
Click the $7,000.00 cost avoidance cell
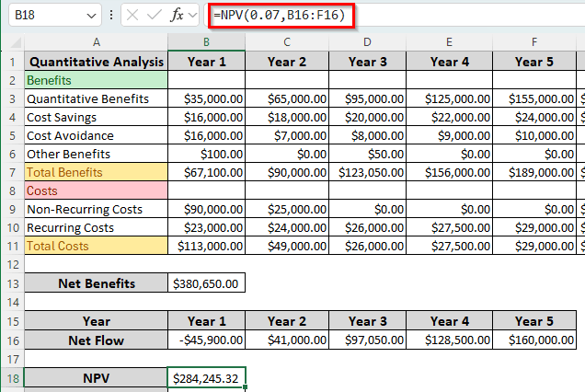(287, 135)
